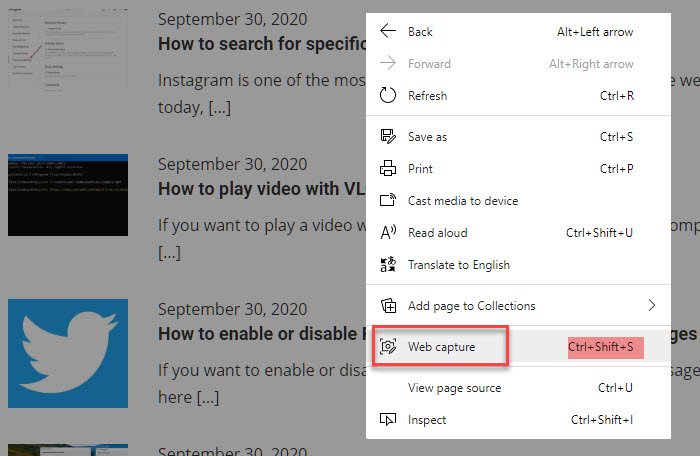Image resolution: width=700 pixels, height=456 pixels.
Task: Click the Print printer icon
Action: click(388, 169)
